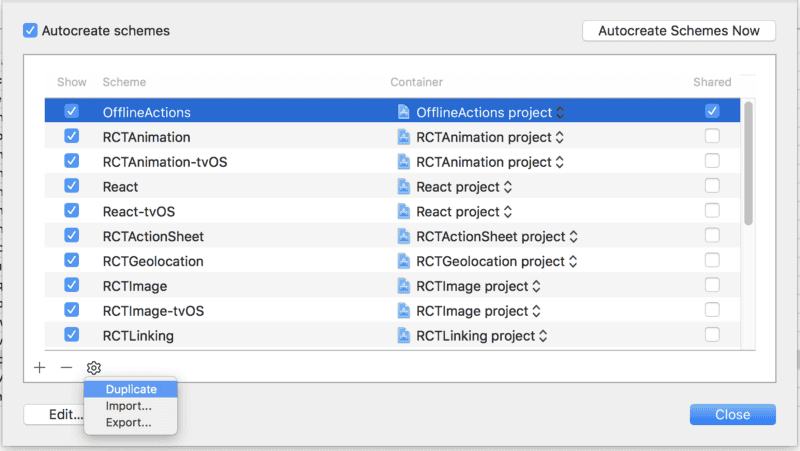Enable Shared for RCTAnimation scheme
The width and height of the screenshot is (800, 451).
[x=712, y=136]
